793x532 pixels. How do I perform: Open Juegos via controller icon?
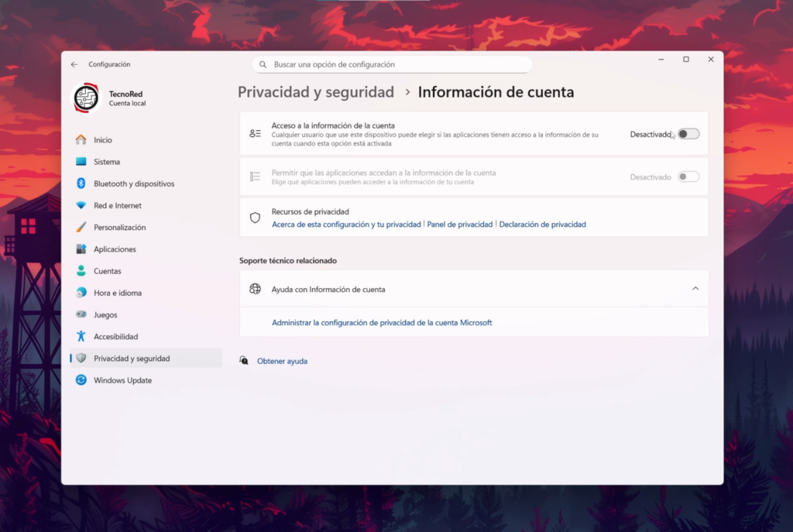click(83, 314)
